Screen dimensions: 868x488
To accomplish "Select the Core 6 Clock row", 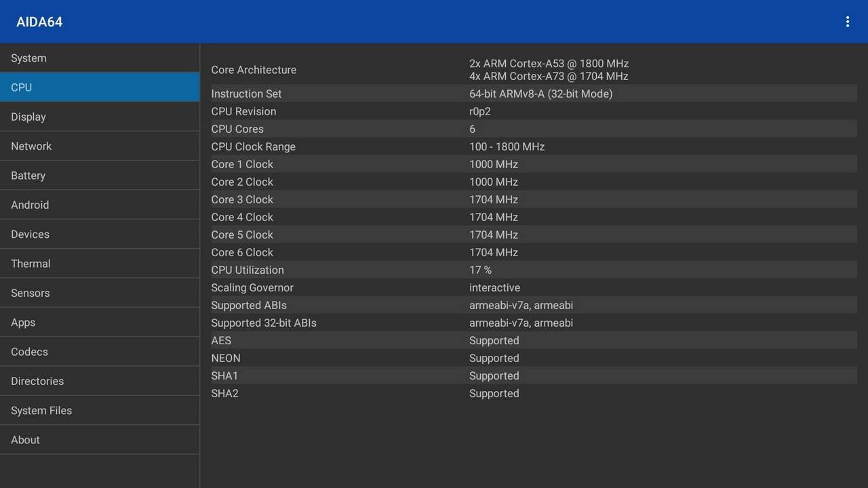I will click(x=534, y=252).
